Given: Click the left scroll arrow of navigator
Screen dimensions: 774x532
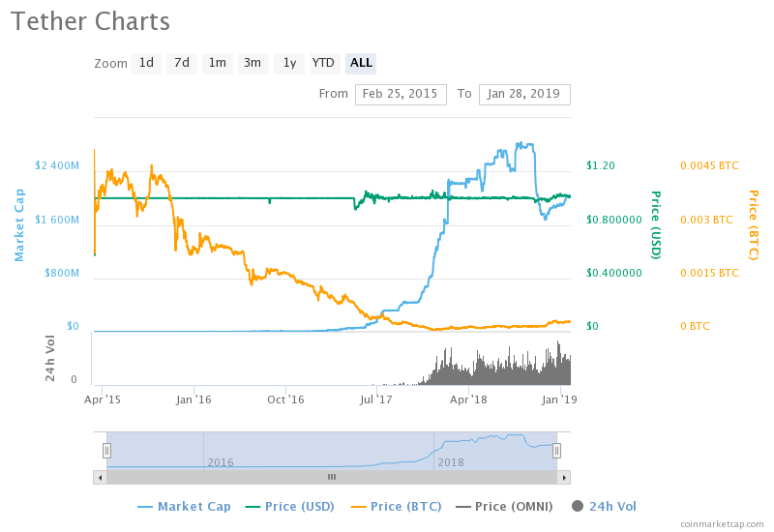Looking at the screenshot, I should 99,477.
